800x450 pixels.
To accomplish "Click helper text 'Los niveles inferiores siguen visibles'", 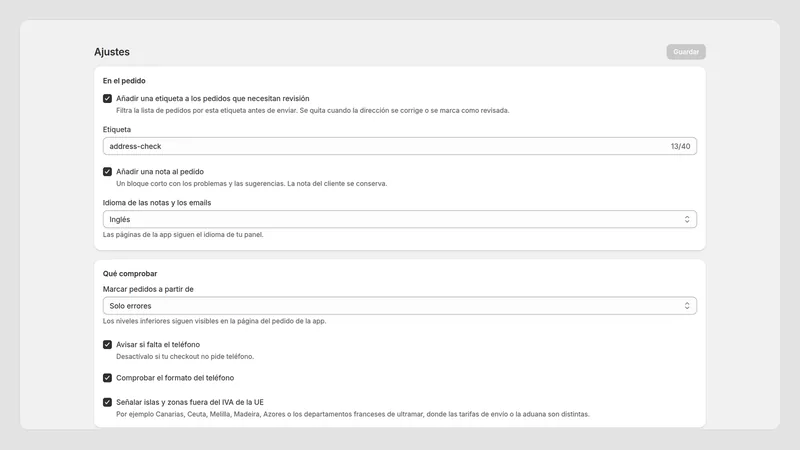I will pyautogui.click(x=214, y=321).
